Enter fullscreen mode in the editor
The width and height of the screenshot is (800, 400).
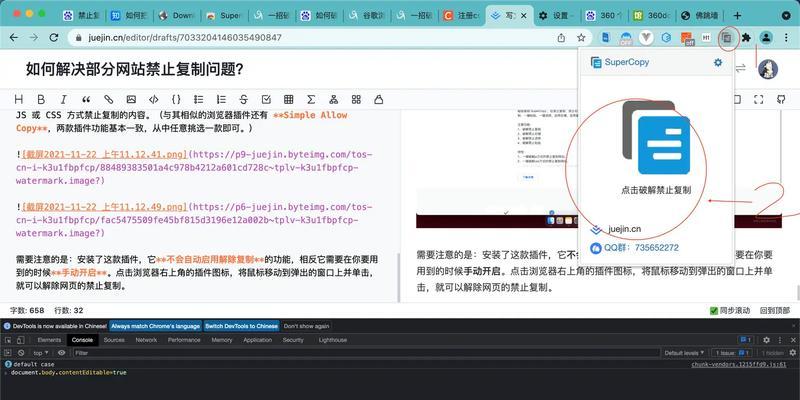[759, 99]
